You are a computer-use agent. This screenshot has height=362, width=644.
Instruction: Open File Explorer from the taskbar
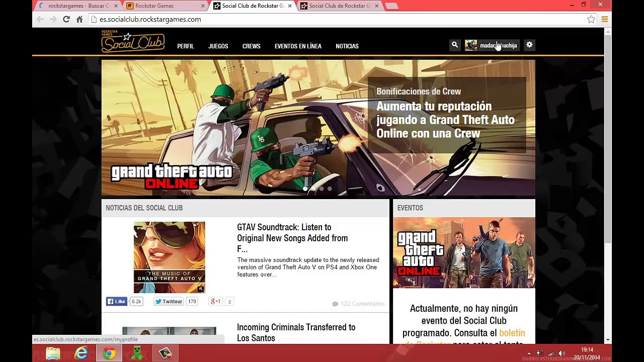[53, 353]
